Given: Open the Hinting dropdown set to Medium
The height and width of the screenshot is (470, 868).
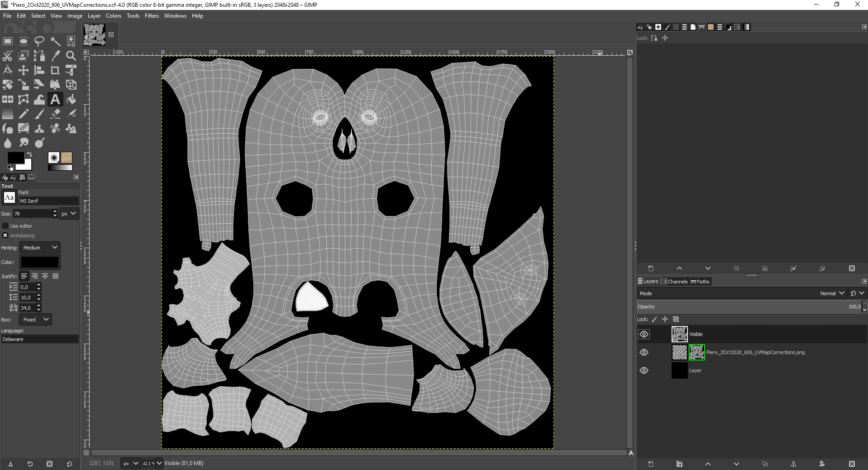Looking at the screenshot, I should (40, 248).
